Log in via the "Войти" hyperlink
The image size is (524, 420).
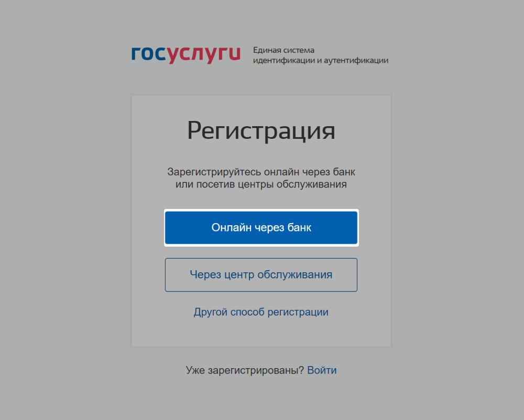click(322, 370)
